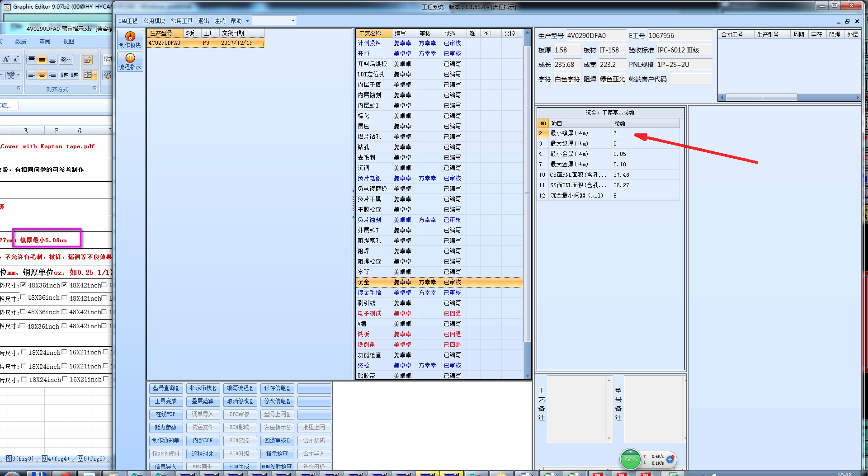
Task: Switch to the 视图 ribbon tab in Excel
Action: (x=68, y=42)
